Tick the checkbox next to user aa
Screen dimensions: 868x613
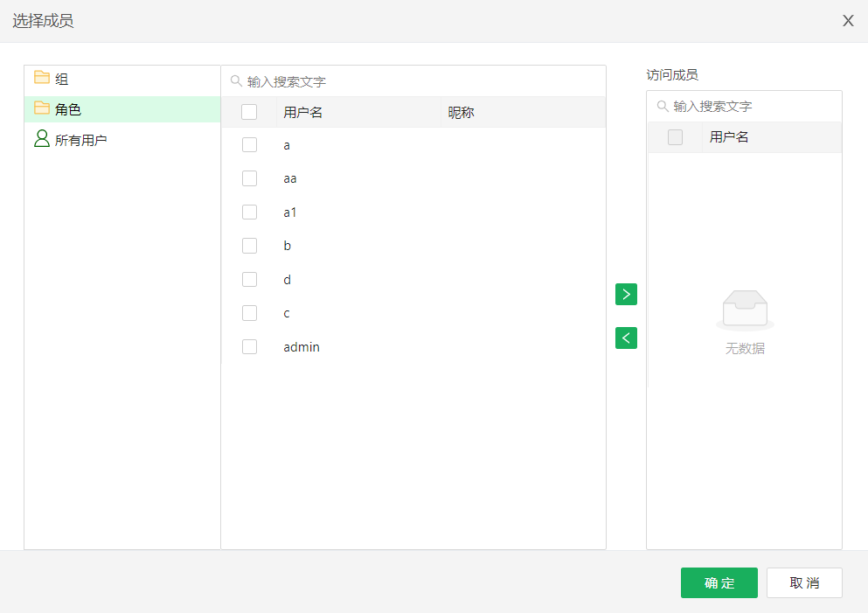click(x=249, y=178)
